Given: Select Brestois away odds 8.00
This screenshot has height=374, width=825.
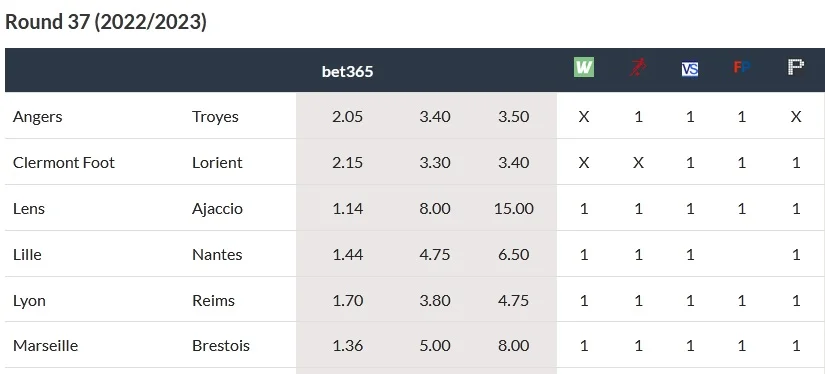Looking at the screenshot, I should [514, 346].
